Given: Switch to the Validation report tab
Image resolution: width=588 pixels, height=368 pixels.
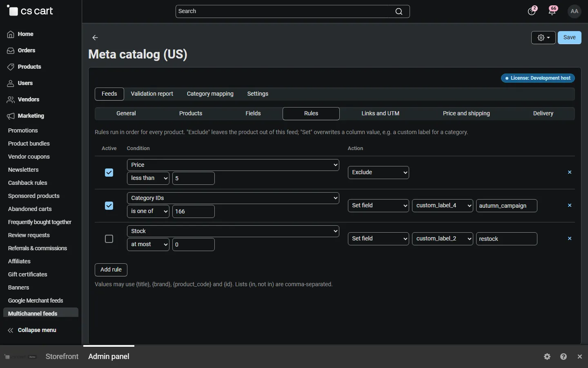Looking at the screenshot, I should [x=152, y=94].
